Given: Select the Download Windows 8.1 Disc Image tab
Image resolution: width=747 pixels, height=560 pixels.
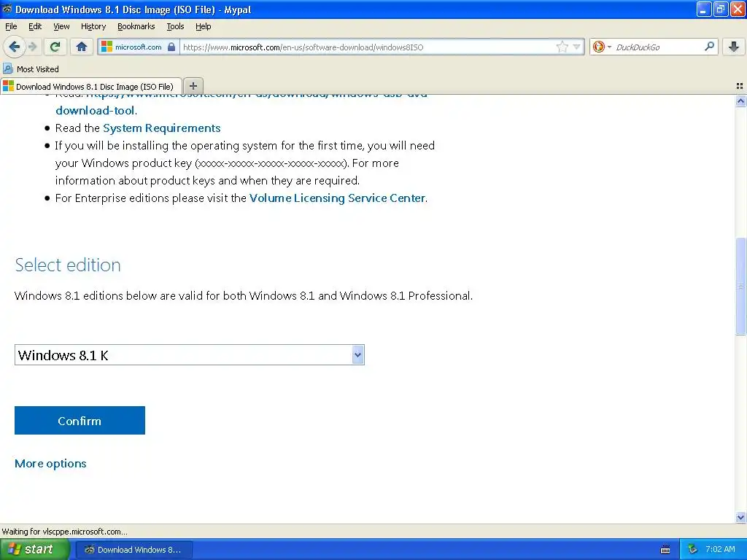Looking at the screenshot, I should [91, 86].
